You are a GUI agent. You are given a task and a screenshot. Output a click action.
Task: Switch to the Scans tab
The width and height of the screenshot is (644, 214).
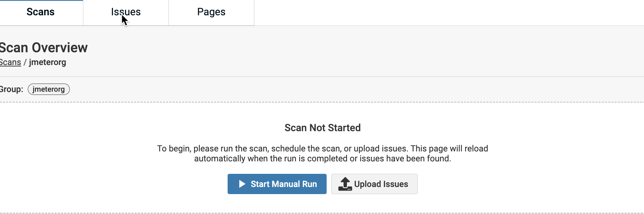(41, 12)
